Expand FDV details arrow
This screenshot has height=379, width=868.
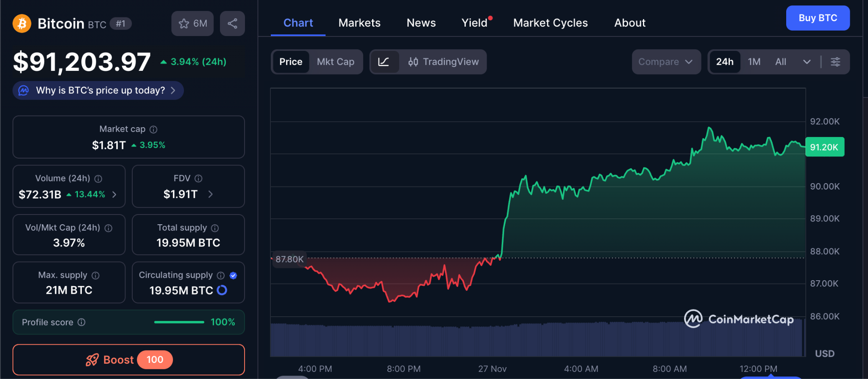click(211, 194)
